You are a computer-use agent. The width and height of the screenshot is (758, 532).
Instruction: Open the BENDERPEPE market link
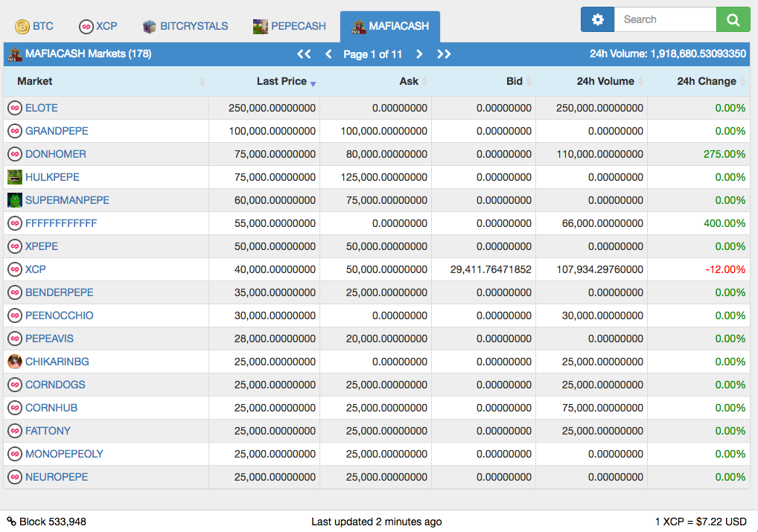click(x=60, y=292)
